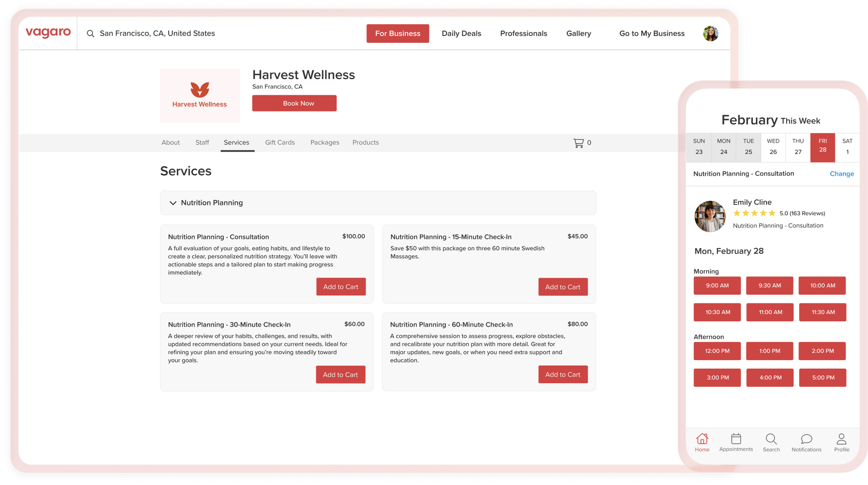Select the 1:00 PM time slot
The image size is (868, 485).
(770, 351)
